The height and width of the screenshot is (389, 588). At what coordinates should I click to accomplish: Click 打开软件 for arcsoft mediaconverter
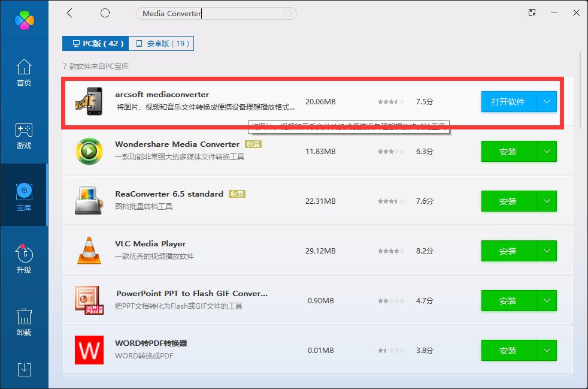(508, 102)
